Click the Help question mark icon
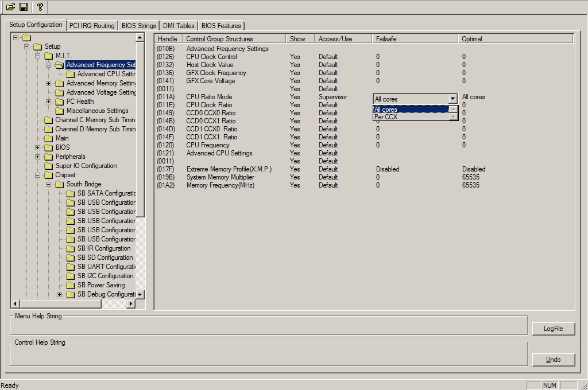 (x=40, y=7)
